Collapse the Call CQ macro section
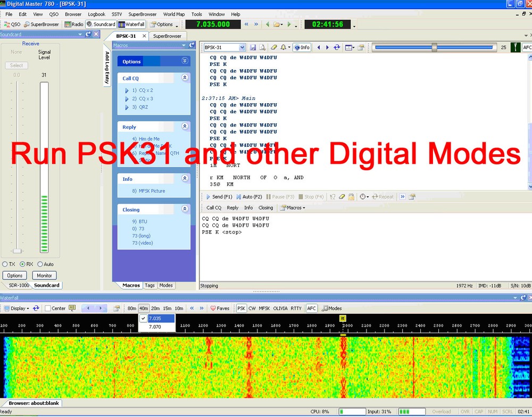 click(185, 78)
